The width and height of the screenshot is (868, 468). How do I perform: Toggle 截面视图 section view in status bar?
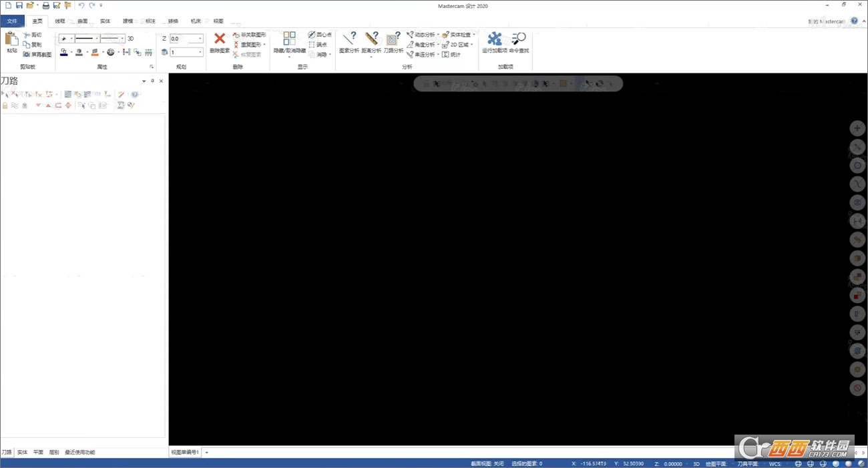click(487, 463)
